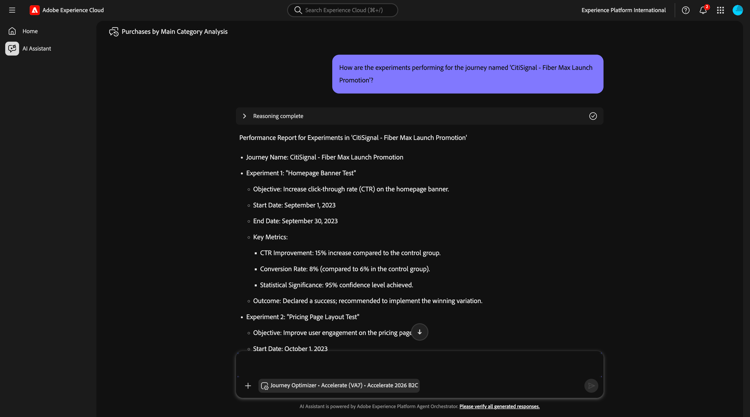Click the AI Assistant sidebar icon
The width and height of the screenshot is (750, 417).
[12, 48]
